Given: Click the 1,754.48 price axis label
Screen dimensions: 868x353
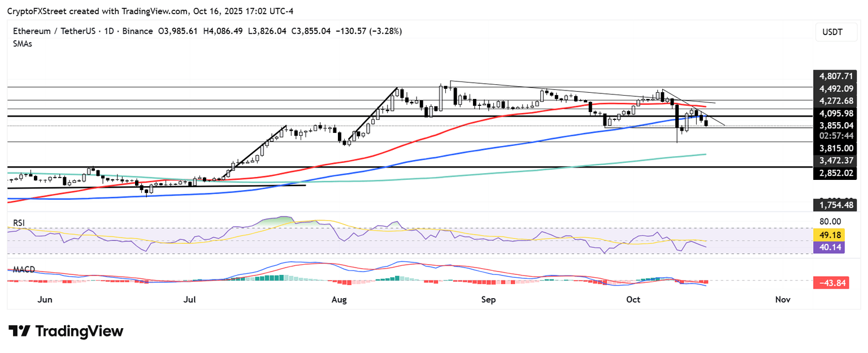Looking at the screenshot, I should click(834, 204).
